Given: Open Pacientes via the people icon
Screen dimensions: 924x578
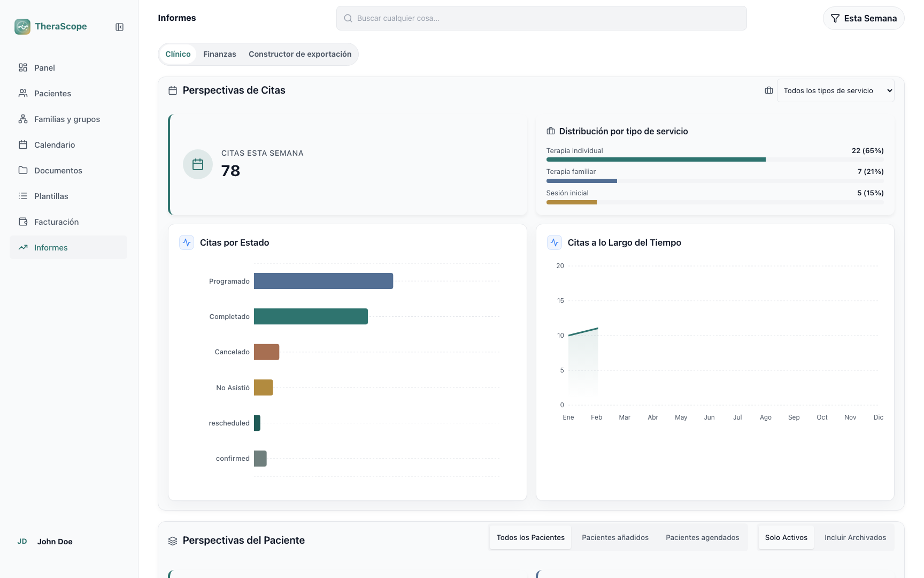Looking at the screenshot, I should coord(23,93).
